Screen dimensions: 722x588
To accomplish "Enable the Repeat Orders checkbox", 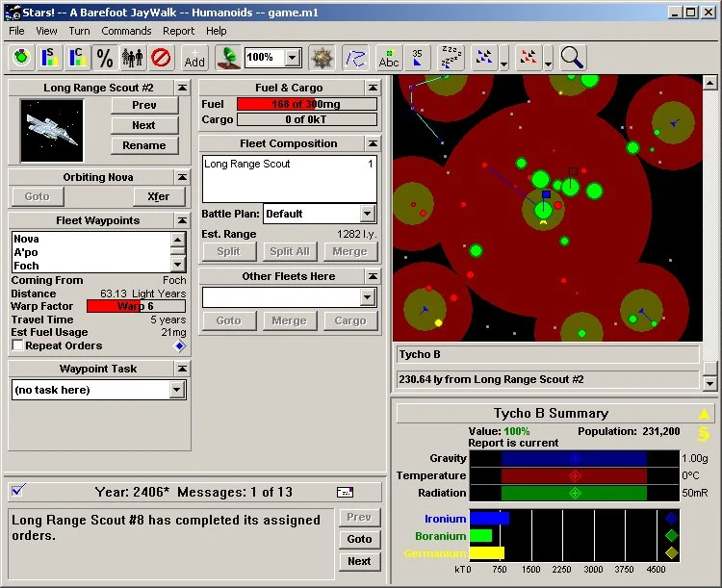I will tap(18, 346).
